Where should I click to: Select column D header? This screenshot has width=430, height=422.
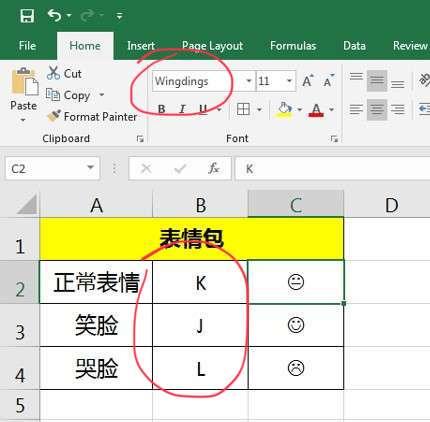click(391, 204)
